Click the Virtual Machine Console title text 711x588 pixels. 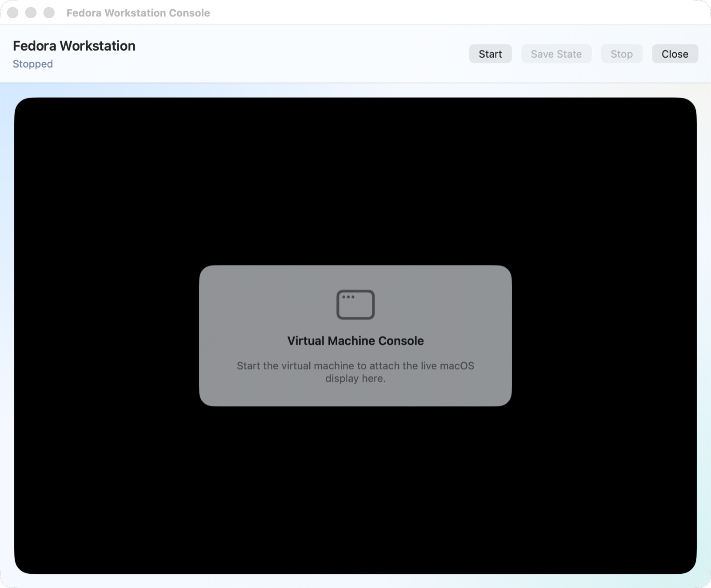(x=355, y=341)
